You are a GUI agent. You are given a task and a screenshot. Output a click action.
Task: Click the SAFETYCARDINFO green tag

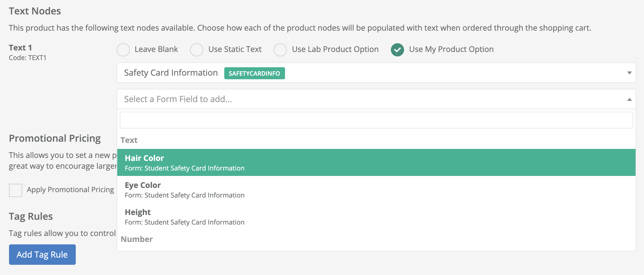[x=254, y=73]
